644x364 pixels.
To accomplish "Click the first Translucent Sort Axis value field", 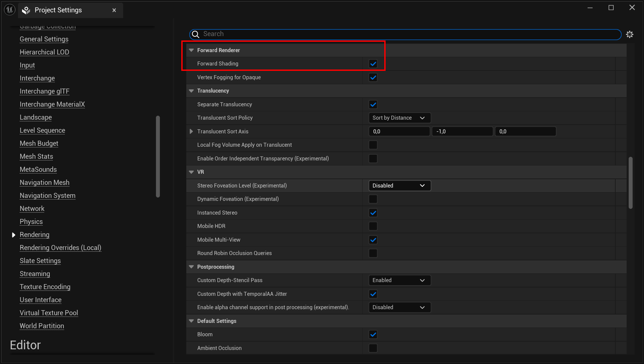I will click(x=399, y=131).
